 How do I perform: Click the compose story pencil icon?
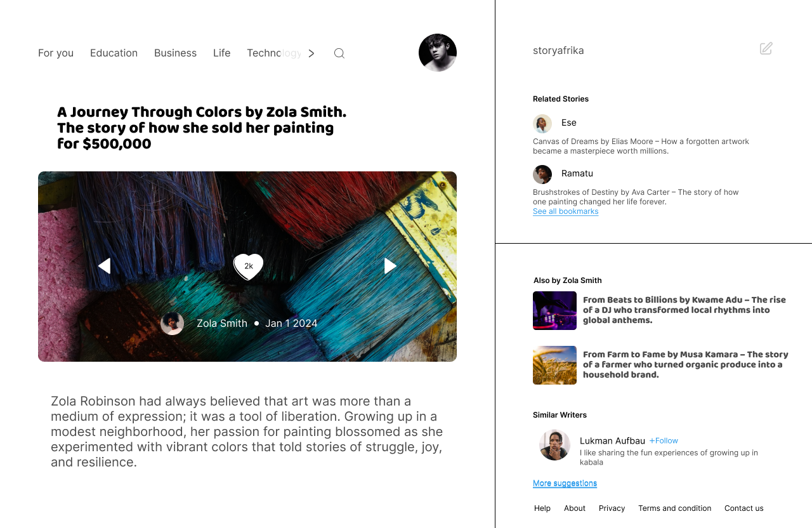click(766, 48)
